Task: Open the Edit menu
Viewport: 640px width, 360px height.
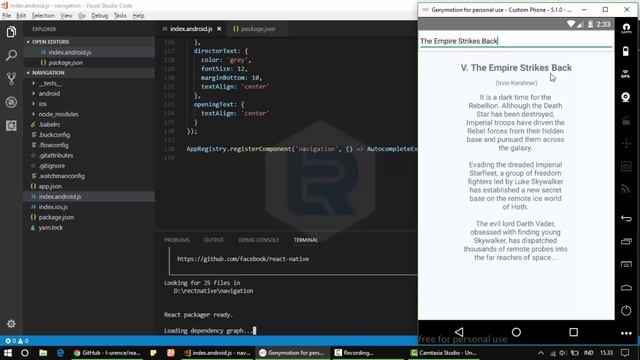Action: click(21, 16)
